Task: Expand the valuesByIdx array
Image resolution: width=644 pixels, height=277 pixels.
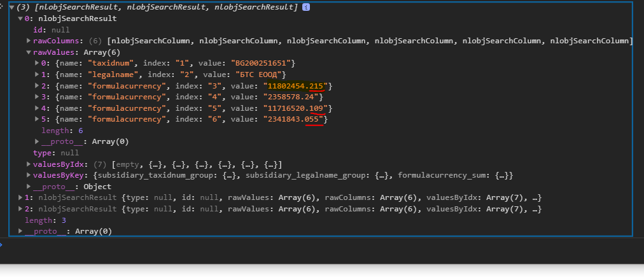Action: (29, 164)
